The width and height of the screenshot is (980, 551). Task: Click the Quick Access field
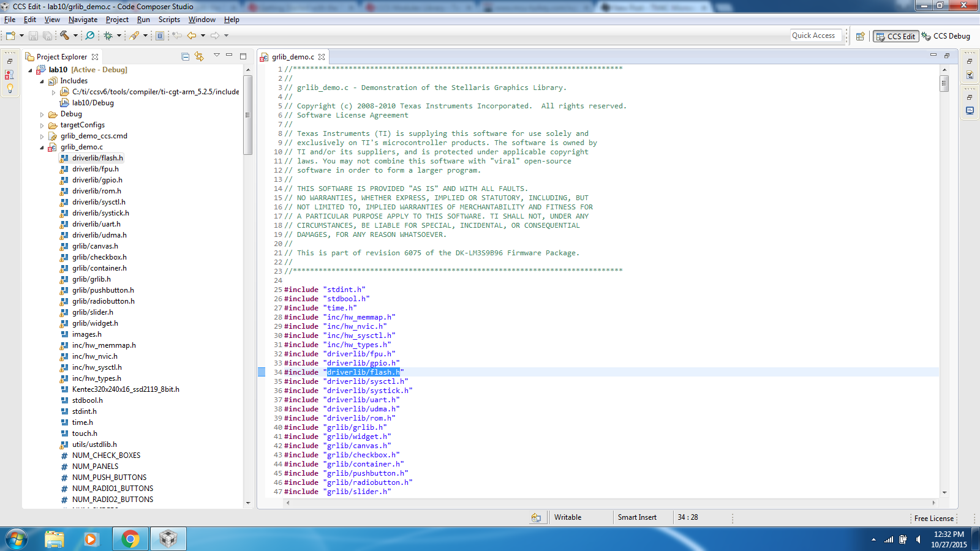(815, 36)
